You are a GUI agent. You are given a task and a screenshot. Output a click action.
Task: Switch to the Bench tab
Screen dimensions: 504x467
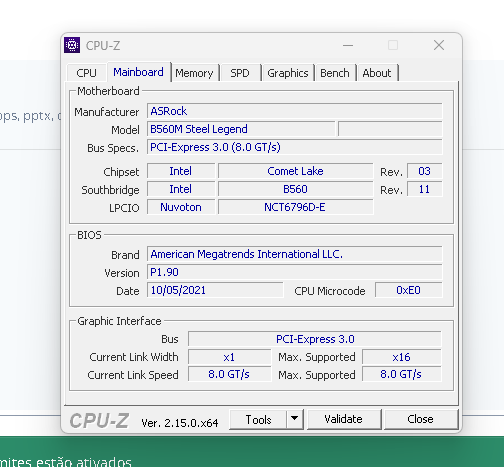click(335, 73)
